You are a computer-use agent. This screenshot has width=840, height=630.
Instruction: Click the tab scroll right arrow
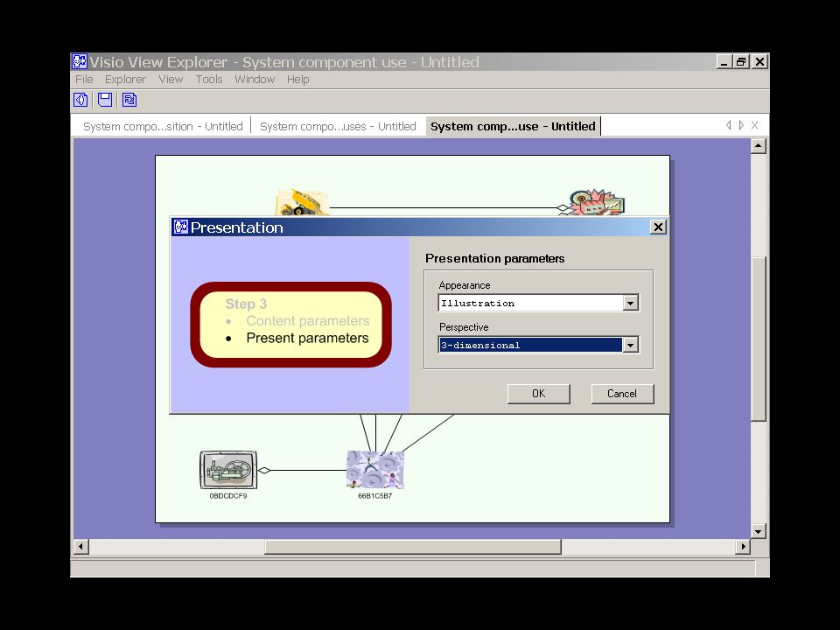click(741, 125)
